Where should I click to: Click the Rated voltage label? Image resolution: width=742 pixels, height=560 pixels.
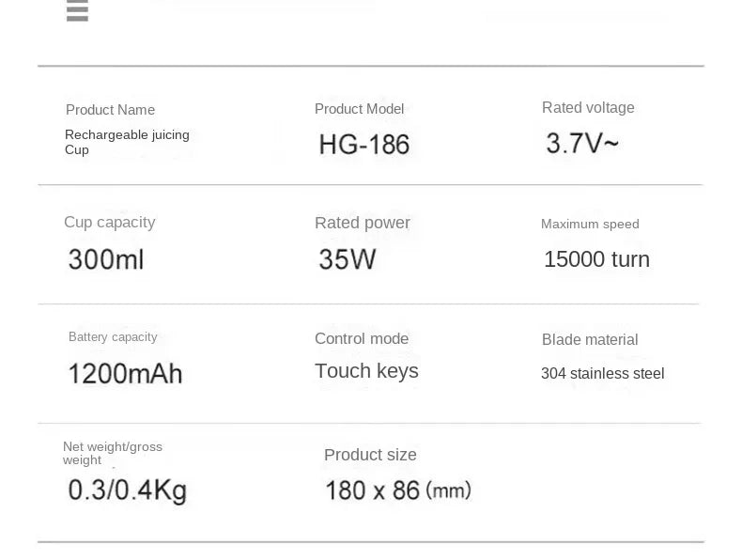[588, 108]
